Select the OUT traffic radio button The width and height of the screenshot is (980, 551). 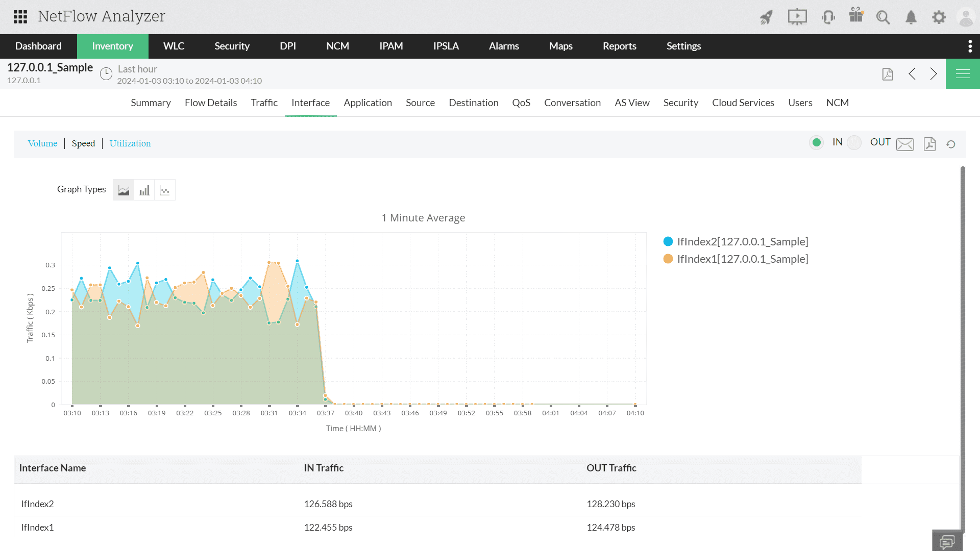pos(854,142)
